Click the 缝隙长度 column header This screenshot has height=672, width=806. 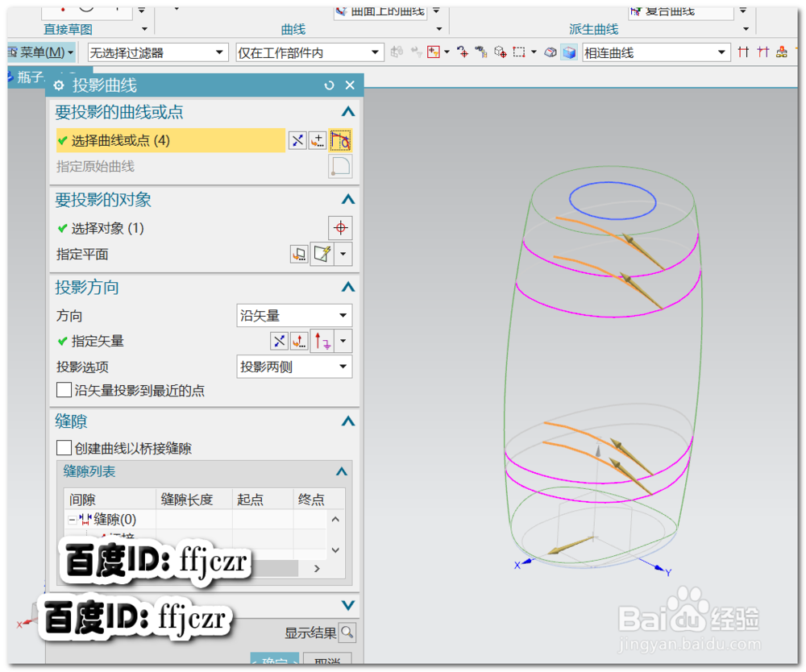(193, 500)
